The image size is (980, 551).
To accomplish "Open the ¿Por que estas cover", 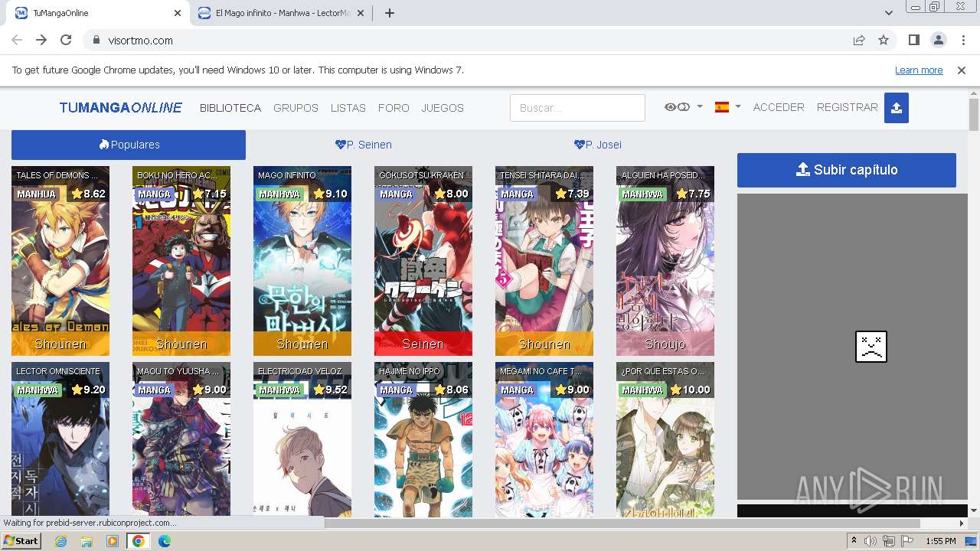I will click(665, 439).
